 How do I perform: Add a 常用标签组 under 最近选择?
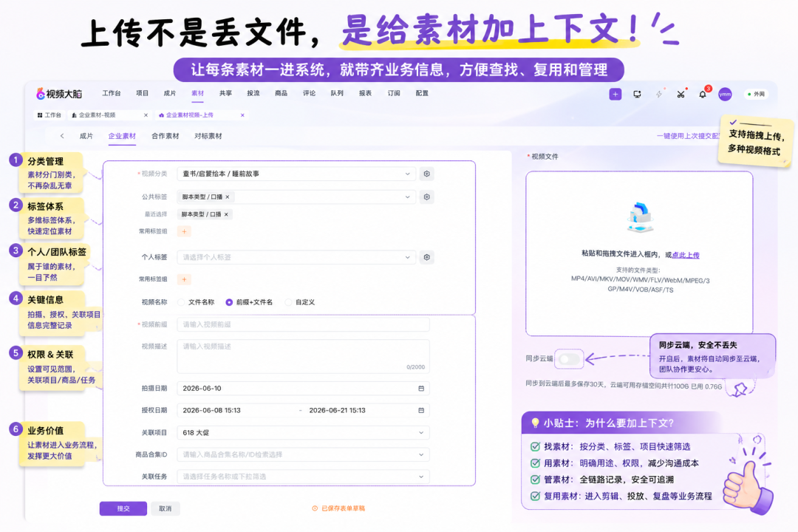click(x=184, y=231)
